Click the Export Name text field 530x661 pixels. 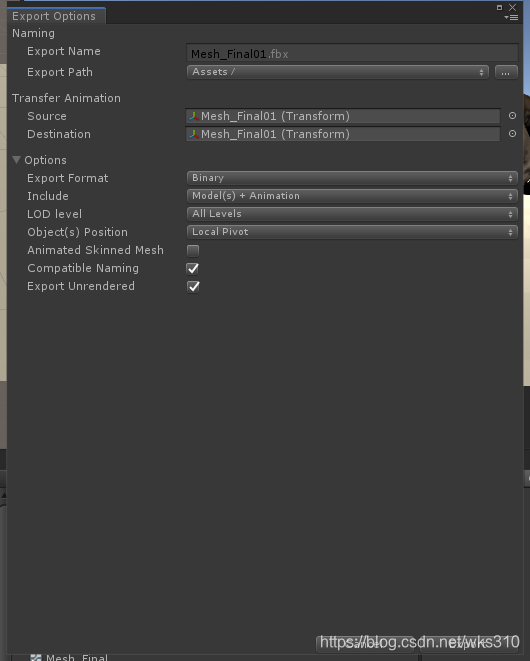pyautogui.click(x=352, y=54)
